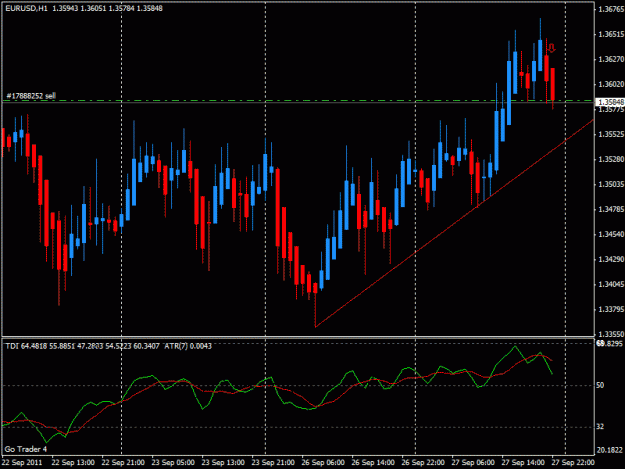Click the '23 Sep 13:00' time label
Viewport: 625px width, 469px height.
223,463
